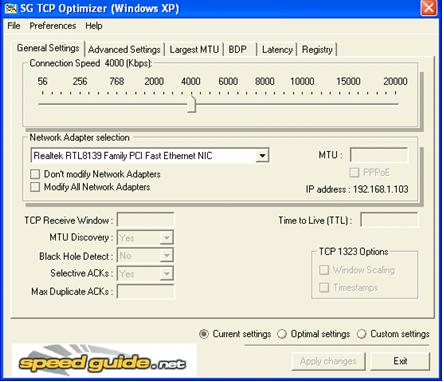Close the SG TCP Optimizer window
This screenshot has width=444, height=382.
[x=429, y=8]
